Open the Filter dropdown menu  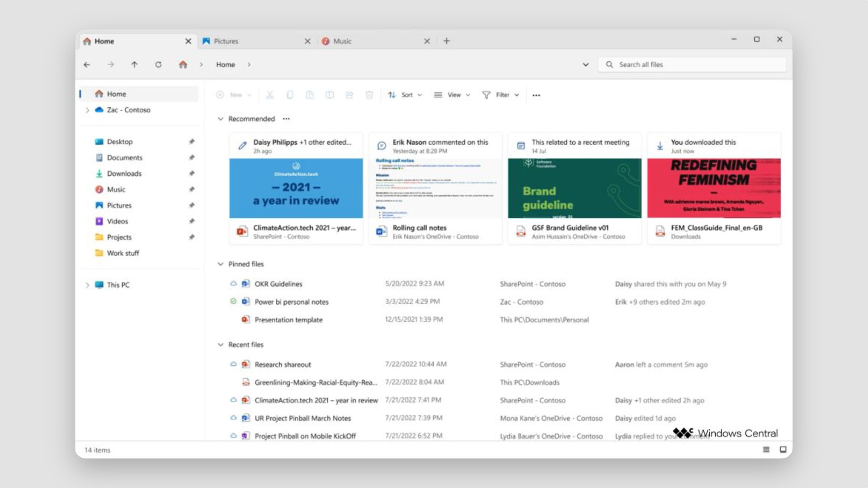pyautogui.click(x=500, y=95)
